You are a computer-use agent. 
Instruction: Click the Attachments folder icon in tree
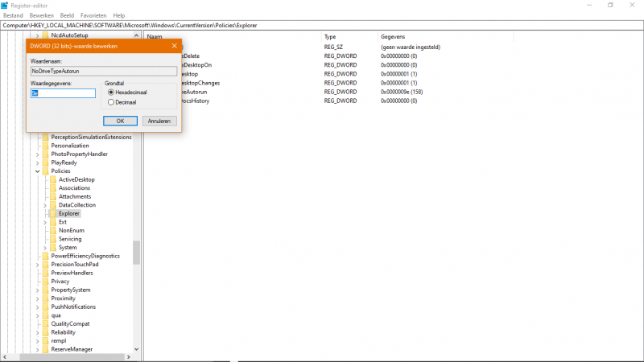(53, 196)
